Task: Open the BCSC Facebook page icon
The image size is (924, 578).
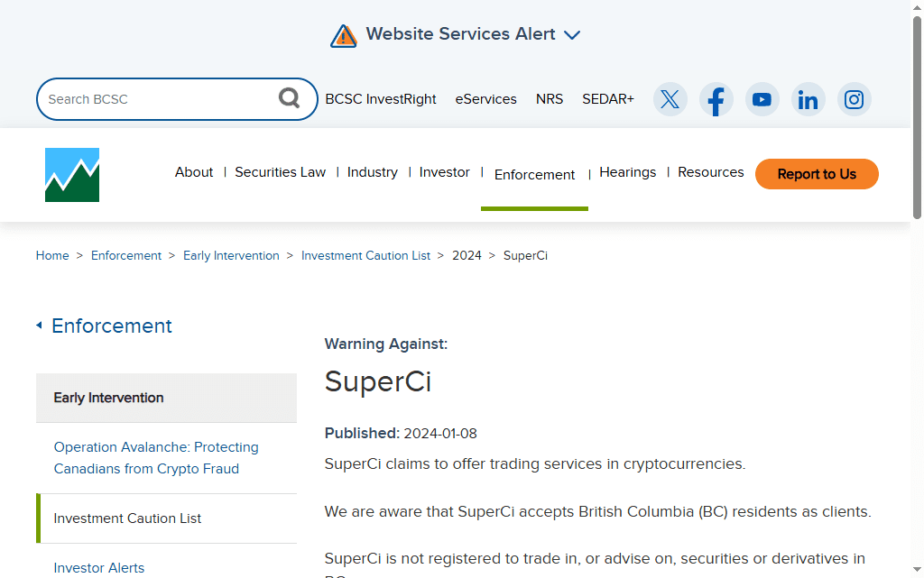Action: (716, 99)
